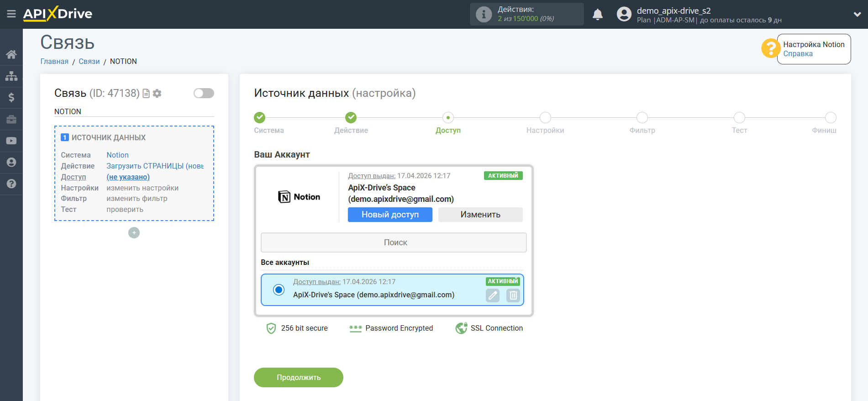Click the ИСТОЧНИК ДАННЫХ block header
868x401 pixels.
tap(109, 137)
